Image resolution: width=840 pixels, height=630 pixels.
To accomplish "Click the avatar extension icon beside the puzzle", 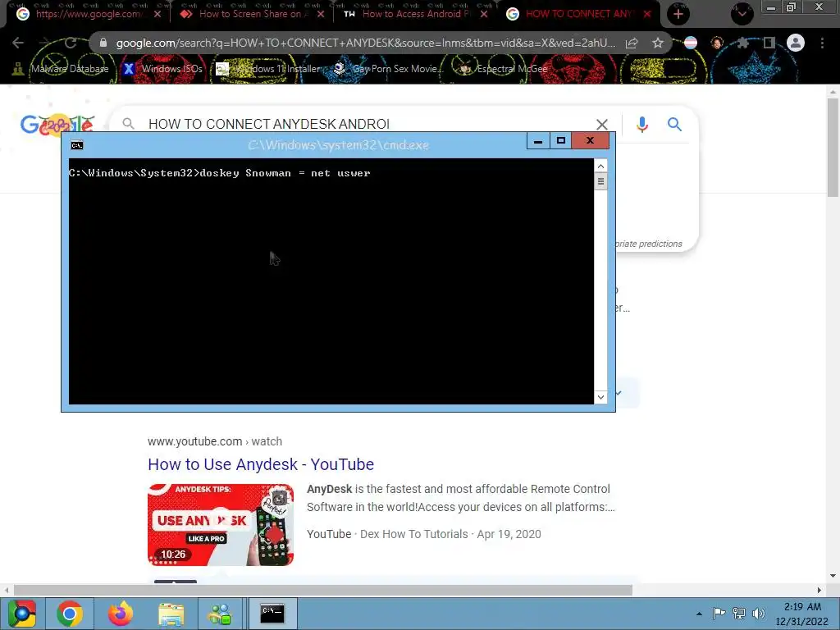I will click(717, 43).
